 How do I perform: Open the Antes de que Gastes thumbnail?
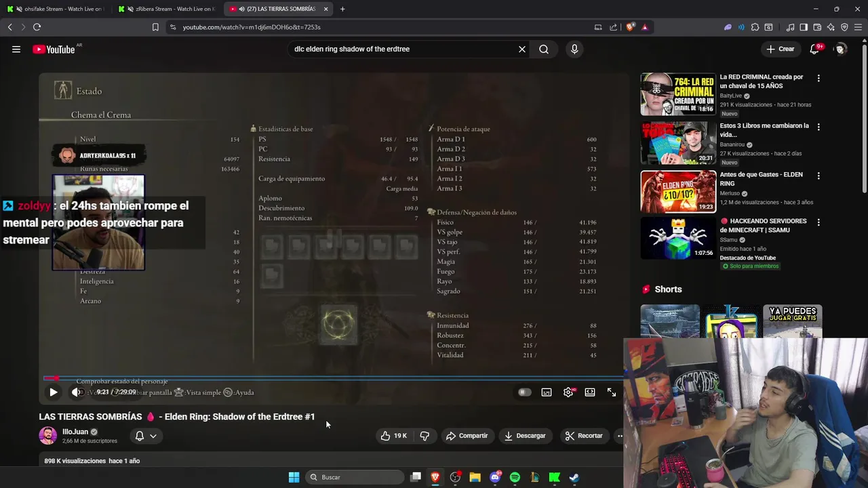click(x=678, y=191)
